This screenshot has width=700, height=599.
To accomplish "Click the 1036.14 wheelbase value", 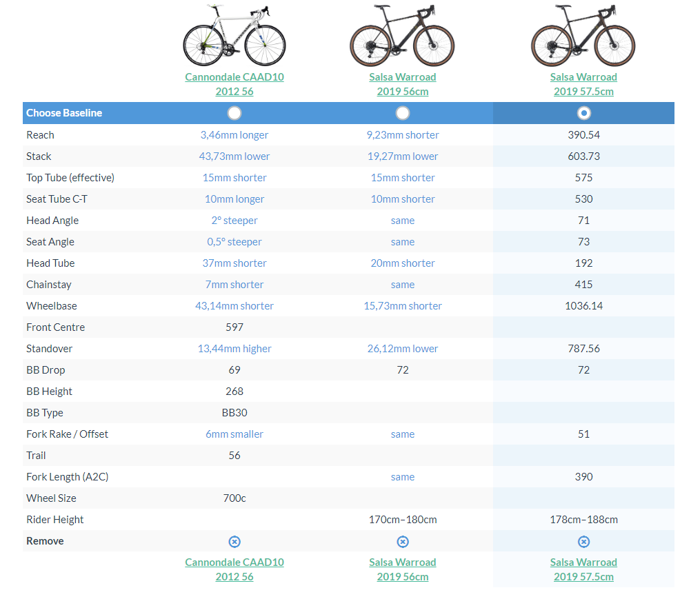I will tap(583, 306).
